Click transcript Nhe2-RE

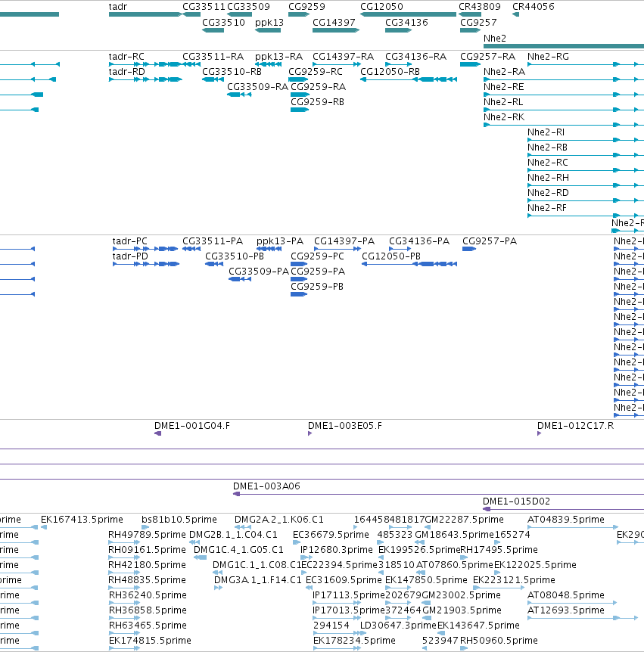coord(503,86)
